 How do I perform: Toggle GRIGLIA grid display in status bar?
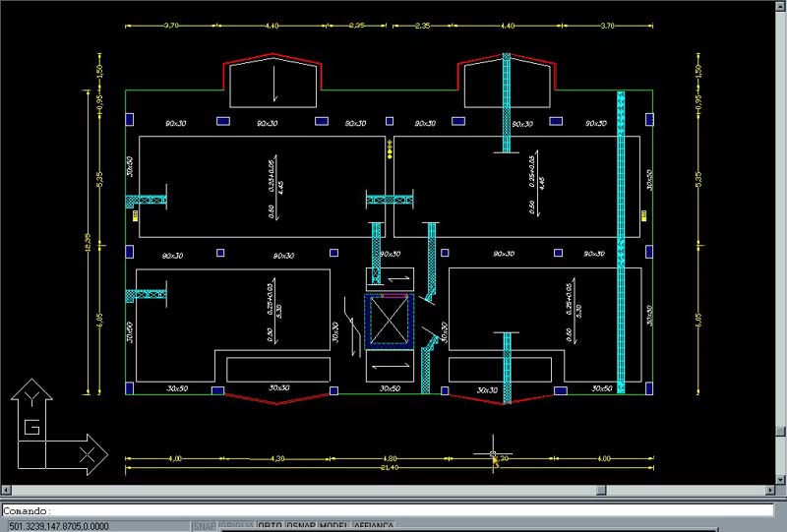point(236,526)
